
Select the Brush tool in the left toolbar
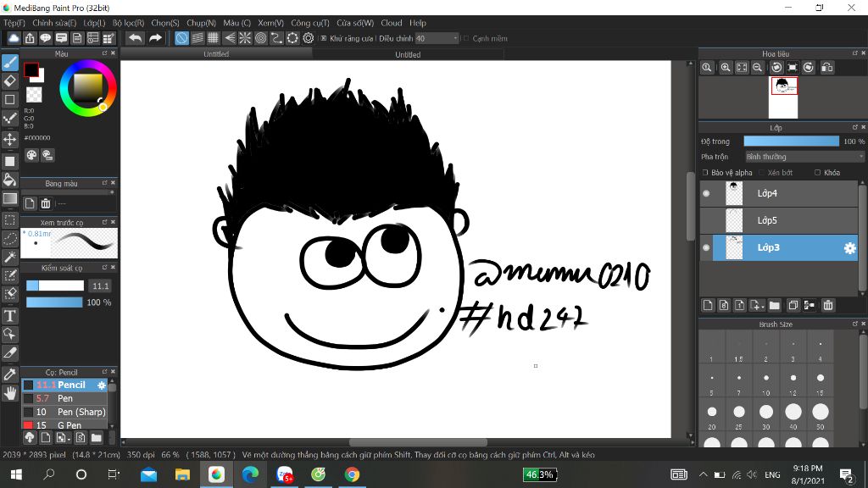[x=10, y=63]
